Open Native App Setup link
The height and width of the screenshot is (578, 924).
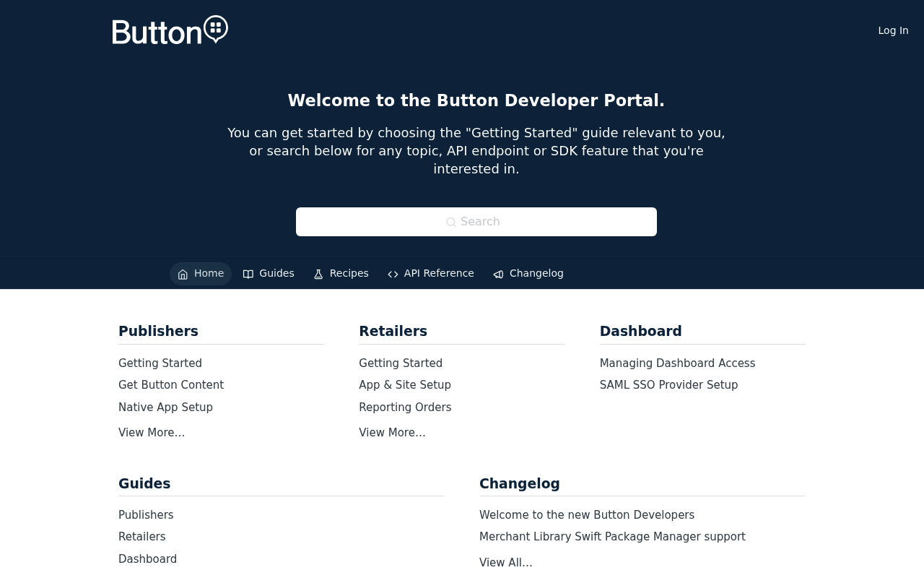165,407
